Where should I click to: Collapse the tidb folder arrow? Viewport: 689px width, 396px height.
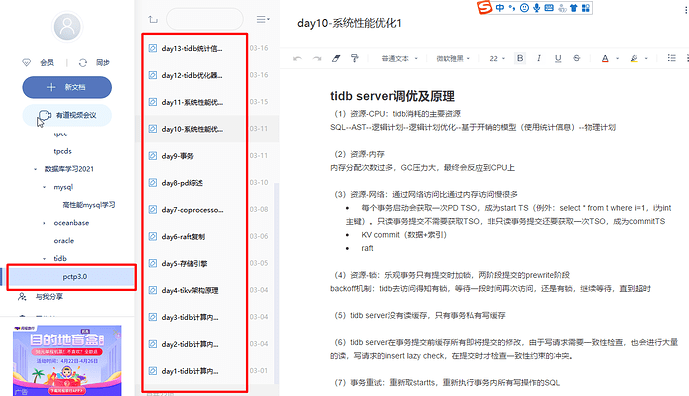(x=44, y=259)
